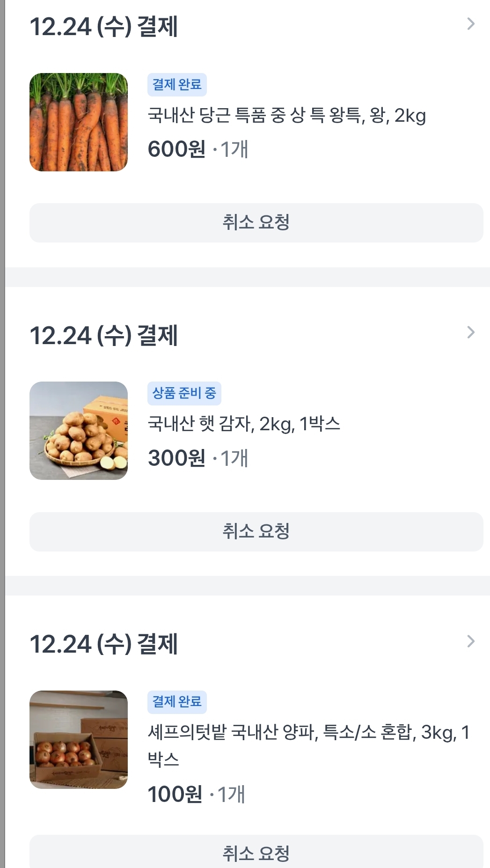Viewport: 490px width, 868px height.
Task: Select 12.24 (수) 결제 header above onions
Action: (103, 644)
